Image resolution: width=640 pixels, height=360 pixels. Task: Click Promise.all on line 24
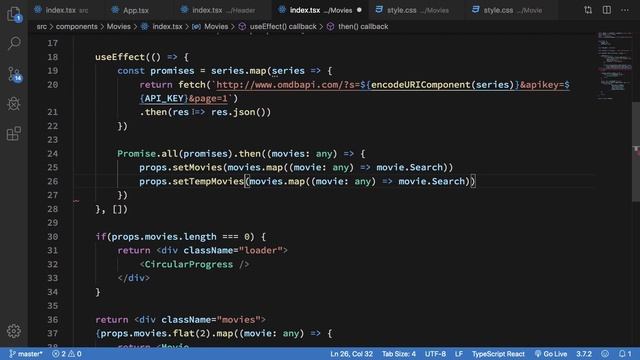point(147,154)
